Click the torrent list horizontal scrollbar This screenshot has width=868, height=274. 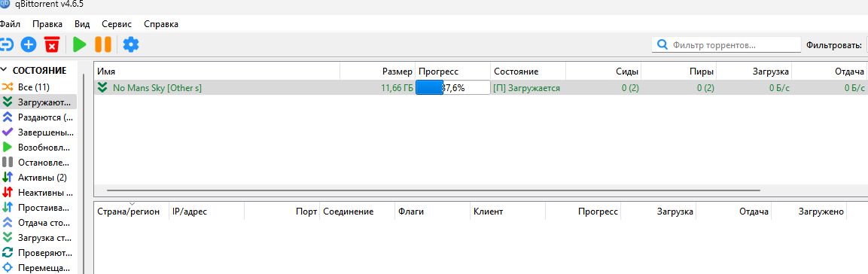(434, 190)
